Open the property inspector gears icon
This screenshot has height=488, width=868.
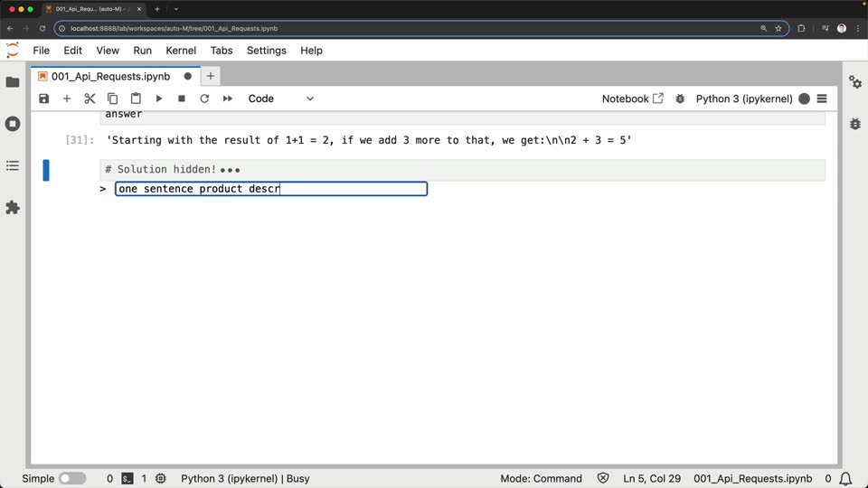click(855, 82)
